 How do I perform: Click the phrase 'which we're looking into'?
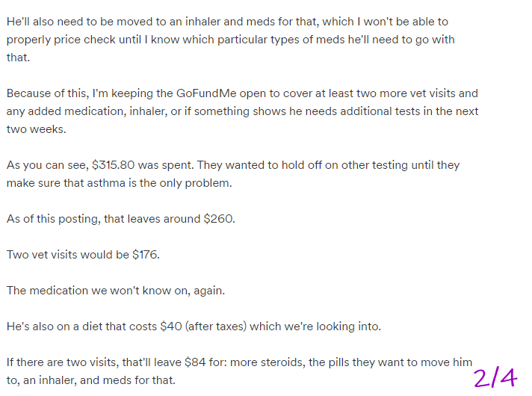(x=315, y=327)
